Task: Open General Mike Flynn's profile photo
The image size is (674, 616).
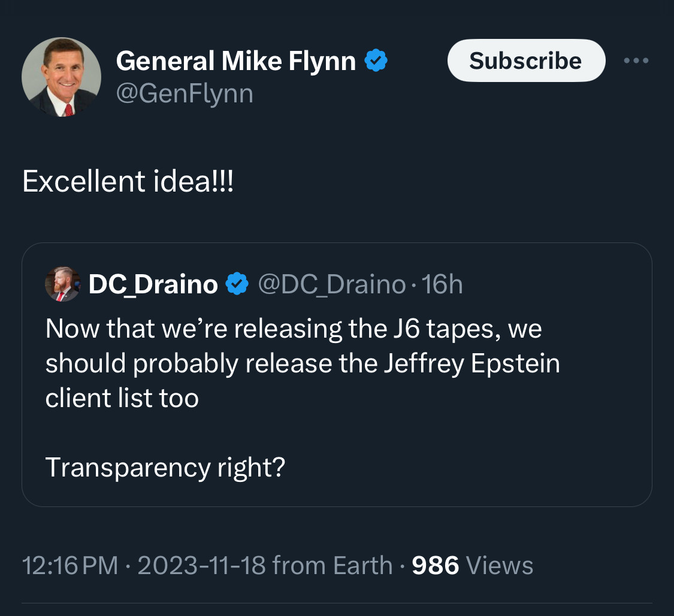Action: point(61,77)
